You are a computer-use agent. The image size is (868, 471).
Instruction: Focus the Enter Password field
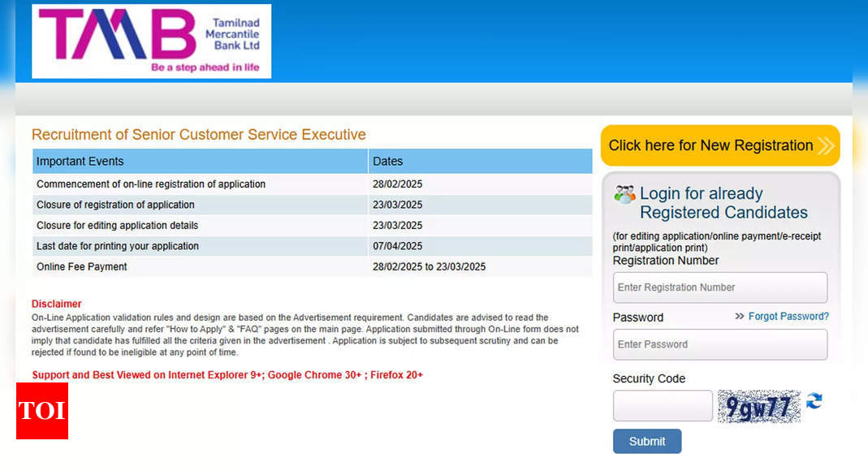point(720,344)
